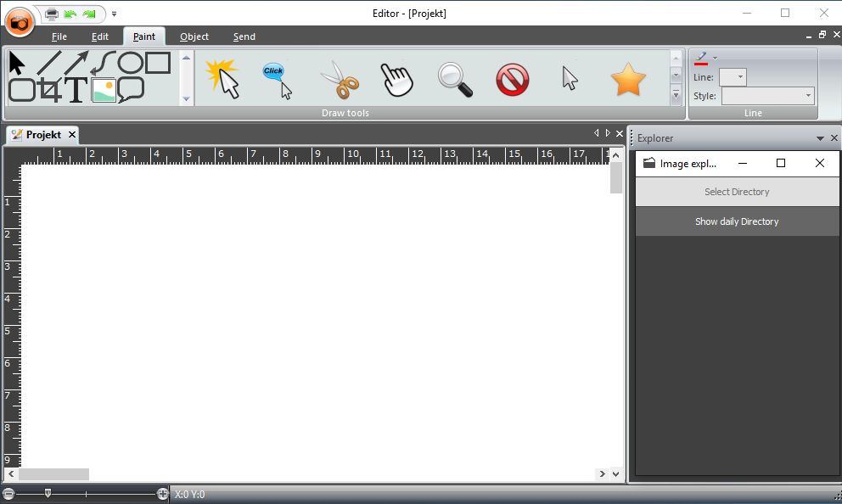
Task: Expand the draw tools shape gallery downward
Action: click(x=187, y=98)
